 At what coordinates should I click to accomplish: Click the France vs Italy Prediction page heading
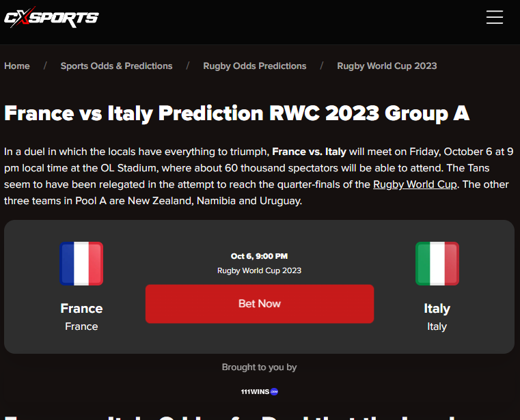pyautogui.click(x=237, y=113)
